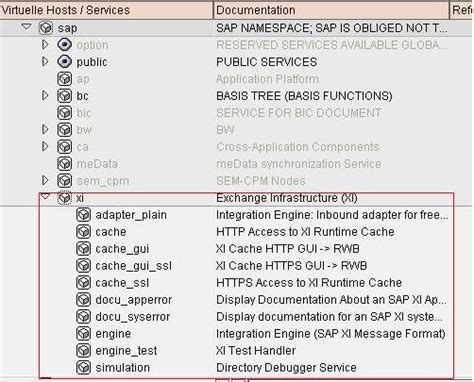Screen dimensions: 474x382
Task: Click 'meData synchronization Service' description
Action: pos(298,164)
